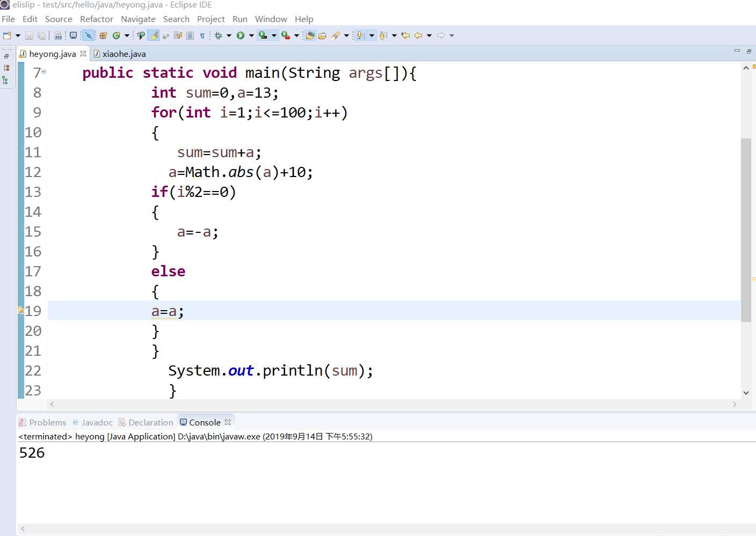This screenshot has width=756, height=536.
Task: Toggle Skip All Breakpoints button
Action: coord(89,35)
